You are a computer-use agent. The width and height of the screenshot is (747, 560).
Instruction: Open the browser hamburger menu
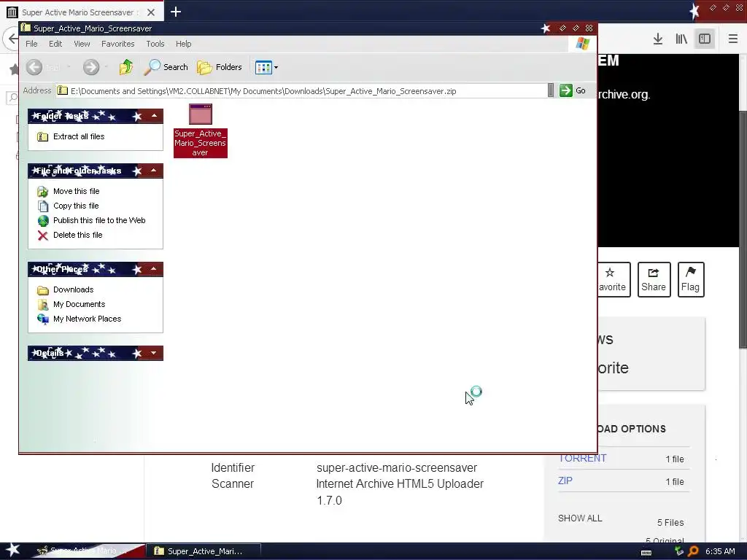point(732,39)
